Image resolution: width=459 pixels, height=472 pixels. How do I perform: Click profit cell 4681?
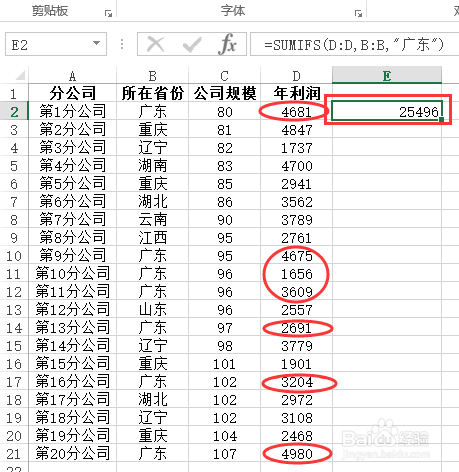point(296,111)
